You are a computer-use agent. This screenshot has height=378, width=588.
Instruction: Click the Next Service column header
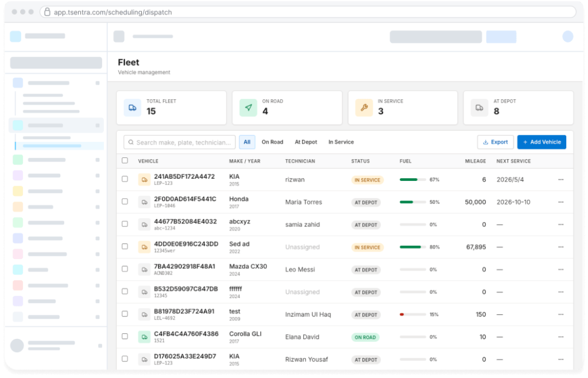(513, 161)
